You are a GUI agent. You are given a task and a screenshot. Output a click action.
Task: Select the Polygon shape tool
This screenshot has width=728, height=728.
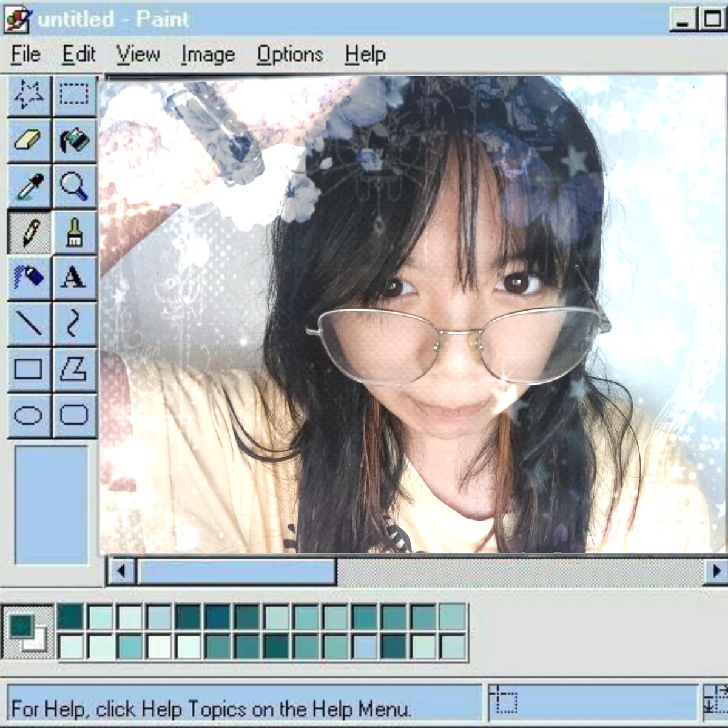click(x=75, y=369)
